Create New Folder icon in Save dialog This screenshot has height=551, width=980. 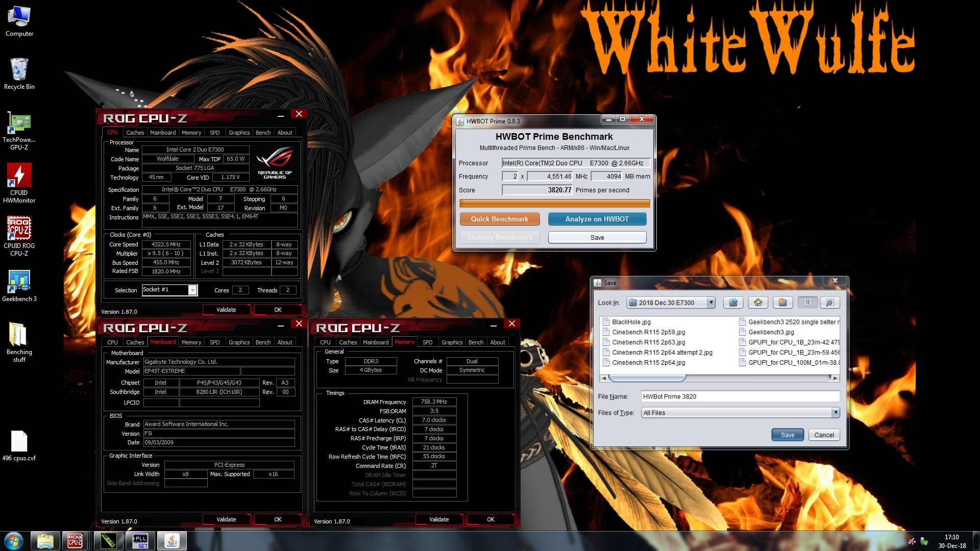pos(782,303)
